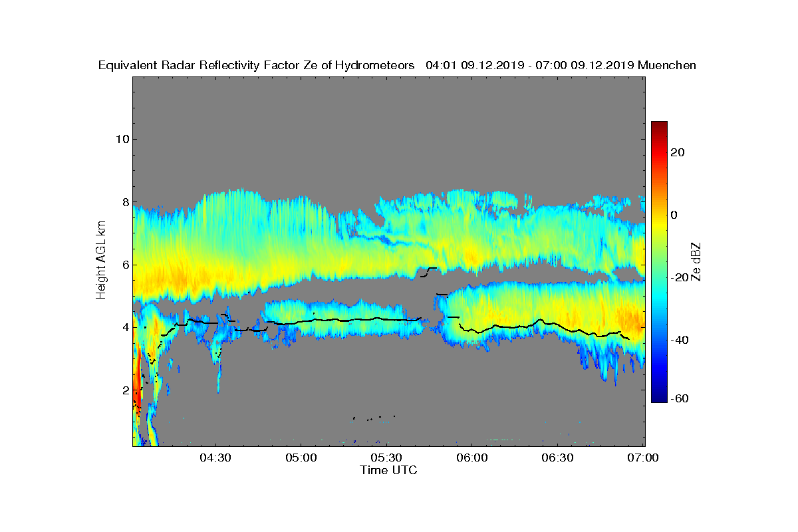Click the 'Height AGL km' axis label
Viewport: 798px width, 532px height.
tap(101, 261)
